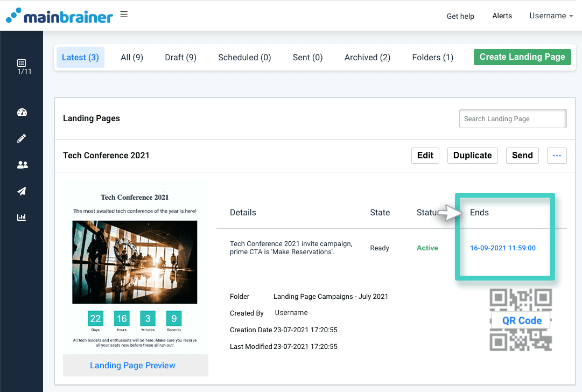Select the Draft (9) tab

pos(180,57)
